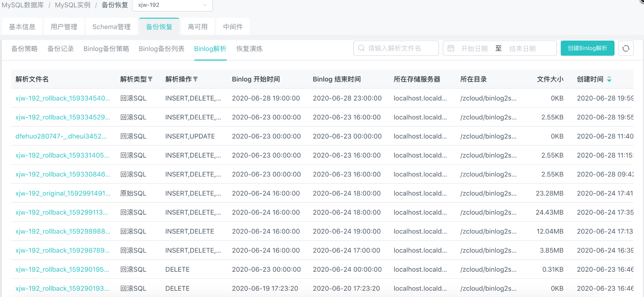
Task: Click the calendar icon in date range
Action: (x=451, y=48)
